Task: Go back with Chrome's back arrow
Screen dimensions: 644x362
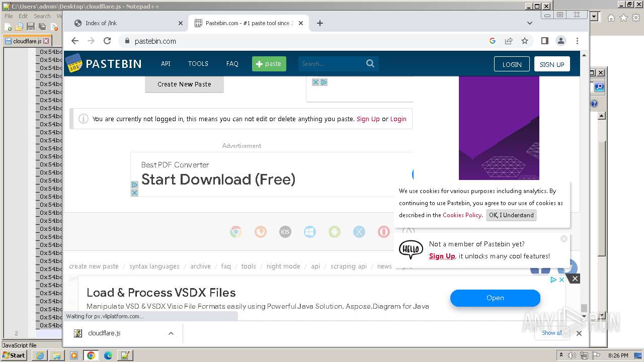Action: [x=75, y=41]
